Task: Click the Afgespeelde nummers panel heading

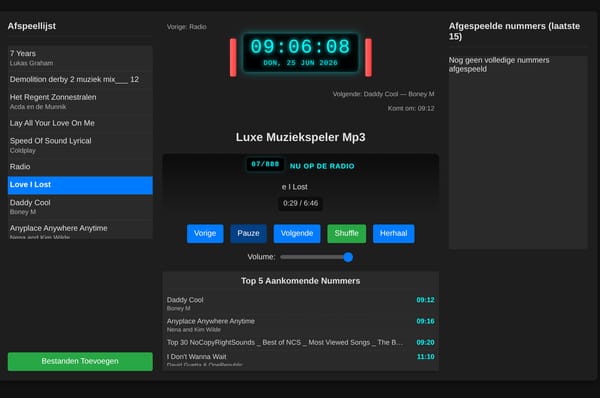Action: pyautogui.click(x=514, y=31)
